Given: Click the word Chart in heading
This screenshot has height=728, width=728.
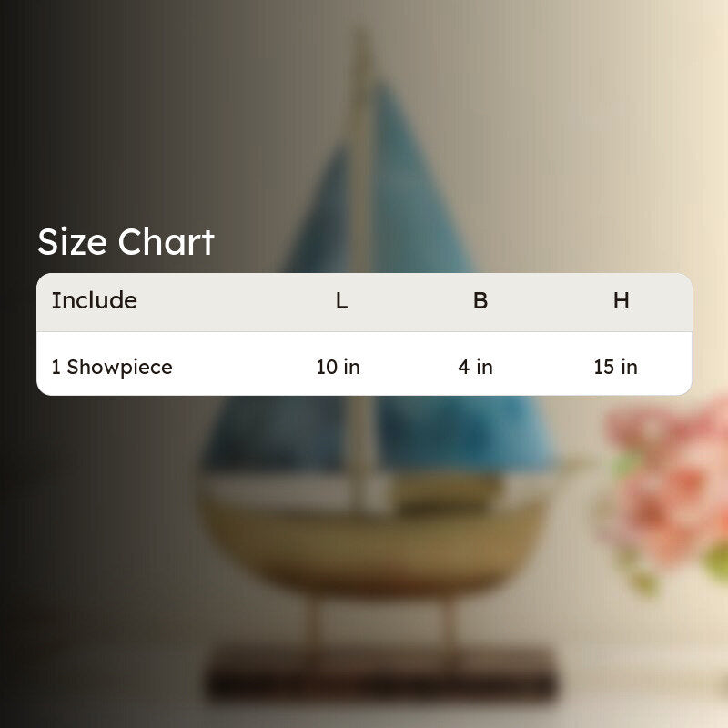Looking at the screenshot, I should click(167, 242).
